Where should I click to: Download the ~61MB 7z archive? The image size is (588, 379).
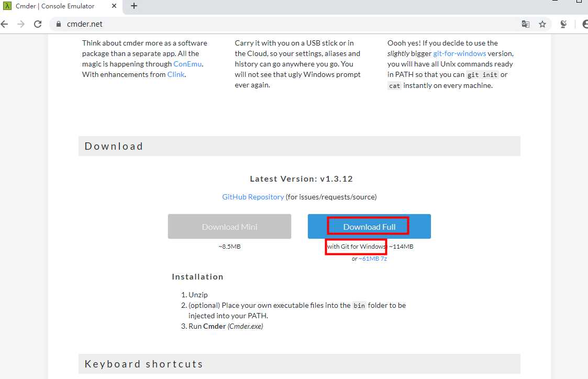tap(373, 259)
